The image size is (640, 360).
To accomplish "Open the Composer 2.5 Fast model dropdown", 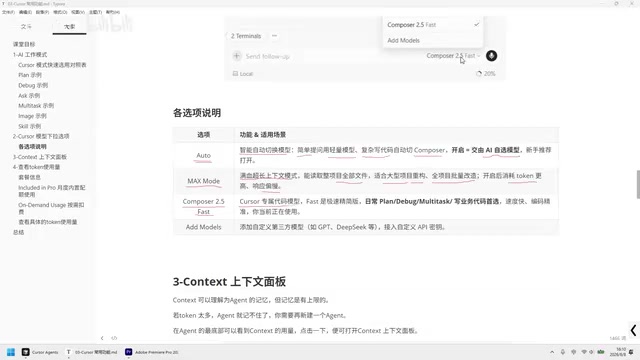I will (x=453, y=56).
